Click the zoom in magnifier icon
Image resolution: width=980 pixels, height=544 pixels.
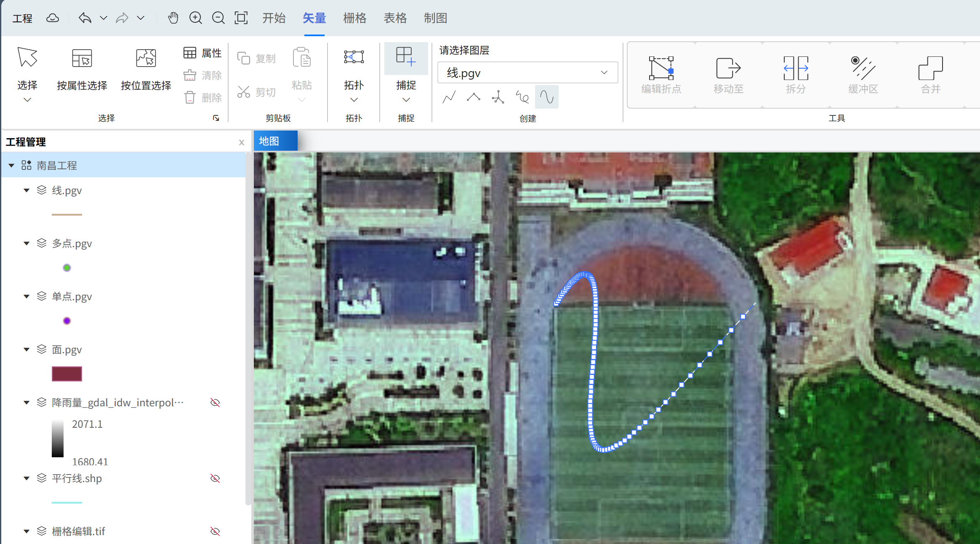pyautogui.click(x=196, y=18)
